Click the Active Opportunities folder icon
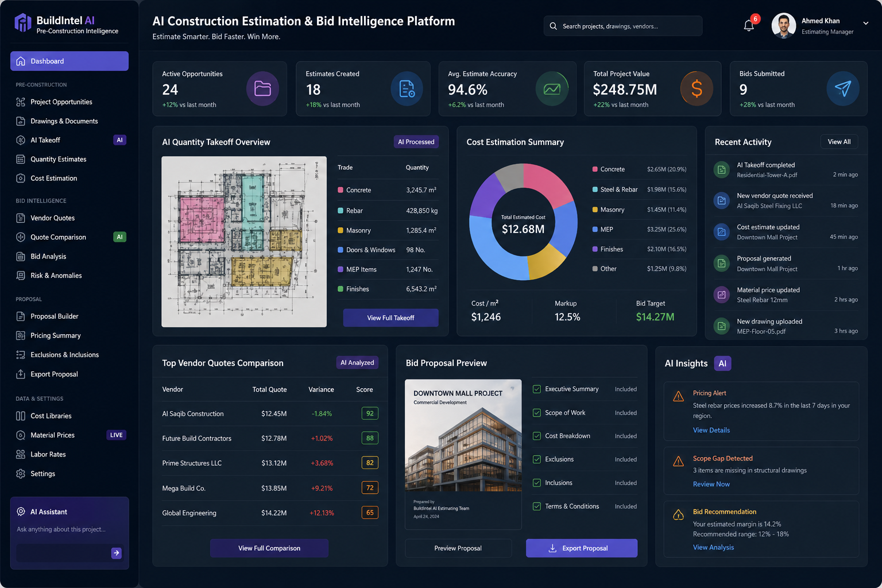The image size is (882, 588). pyautogui.click(x=262, y=88)
